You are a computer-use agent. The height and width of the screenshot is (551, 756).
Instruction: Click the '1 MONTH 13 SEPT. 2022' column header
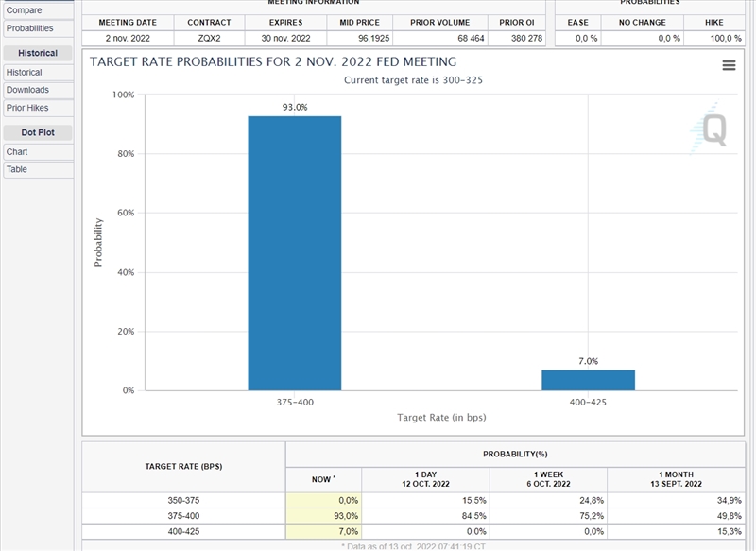click(676, 480)
